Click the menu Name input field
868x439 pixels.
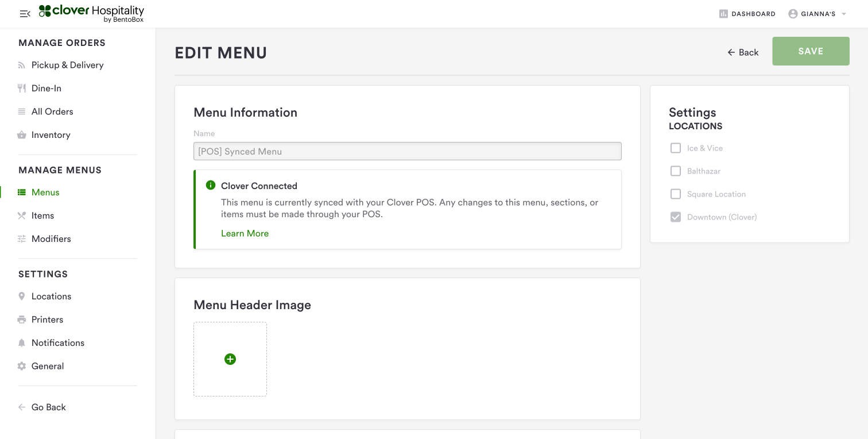click(x=407, y=151)
